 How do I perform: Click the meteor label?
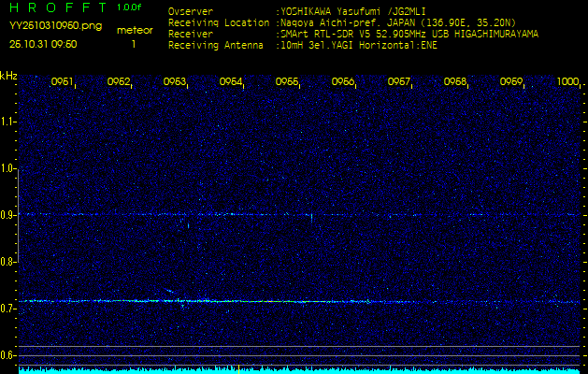(x=134, y=31)
